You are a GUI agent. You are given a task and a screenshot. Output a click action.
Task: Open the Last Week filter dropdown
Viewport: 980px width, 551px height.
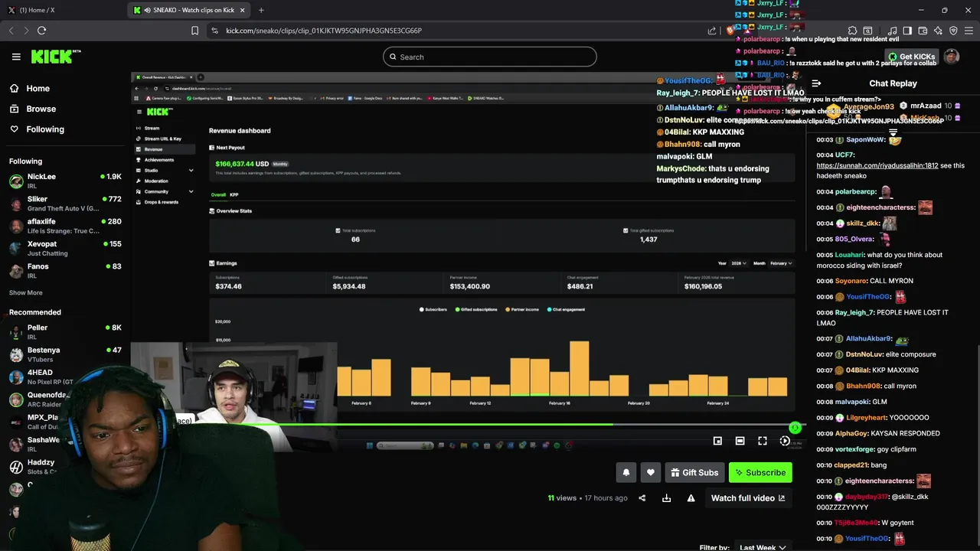click(763, 547)
